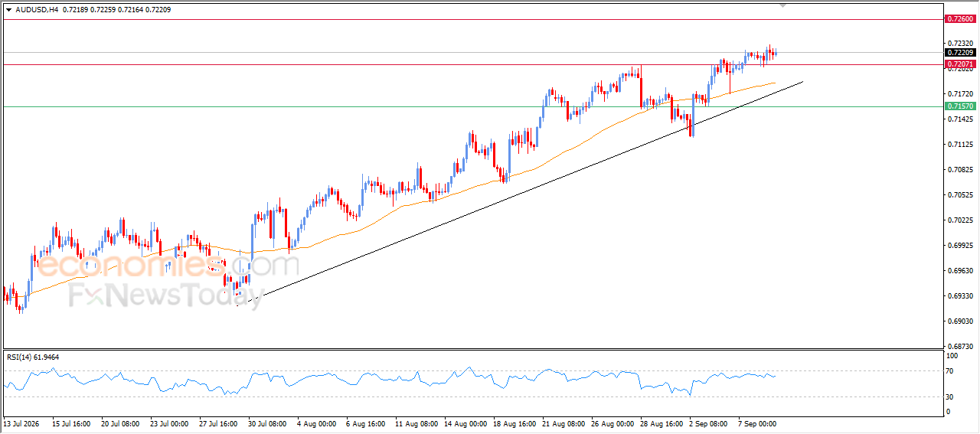Click the 4 Aug 00:00 time label
Viewport: 980px width, 434px height.
pyautogui.click(x=315, y=423)
